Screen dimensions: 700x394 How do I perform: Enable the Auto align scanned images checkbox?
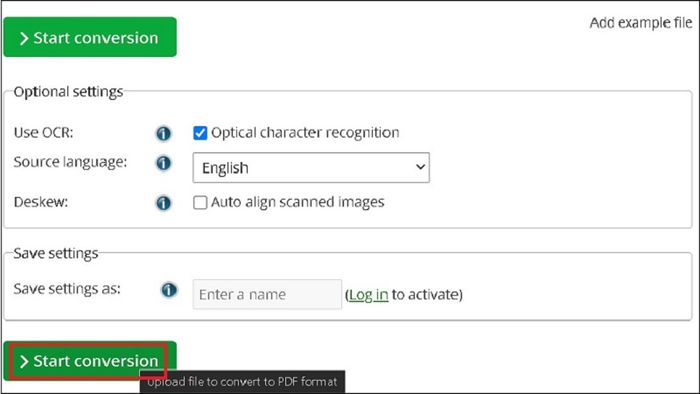tap(200, 203)
